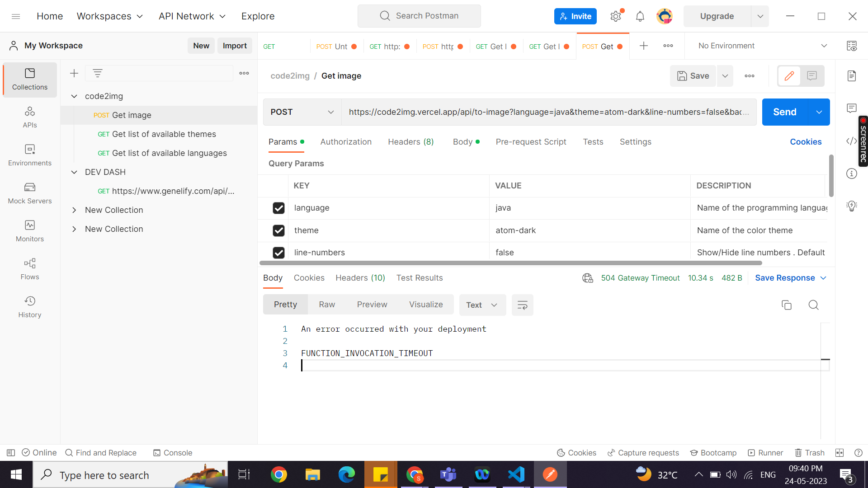Switch to the Authorization tab
Viewport: 868px width, 488px height.
coord(346,141)
